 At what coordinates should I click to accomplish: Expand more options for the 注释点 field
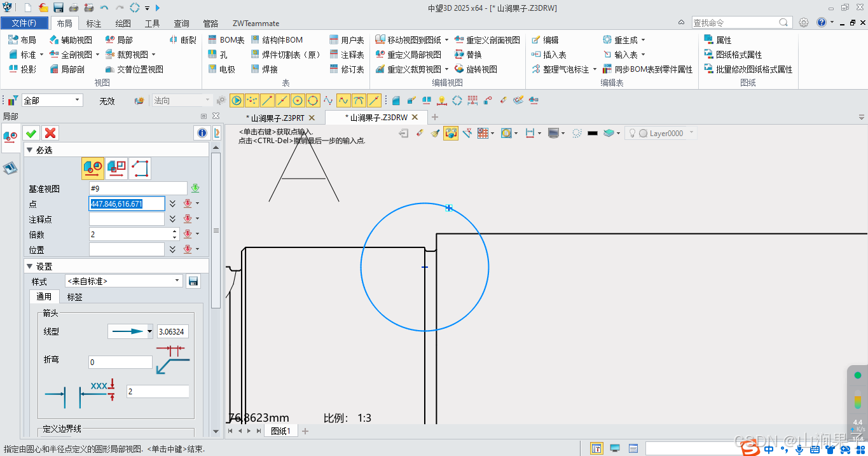click(172, 219)
